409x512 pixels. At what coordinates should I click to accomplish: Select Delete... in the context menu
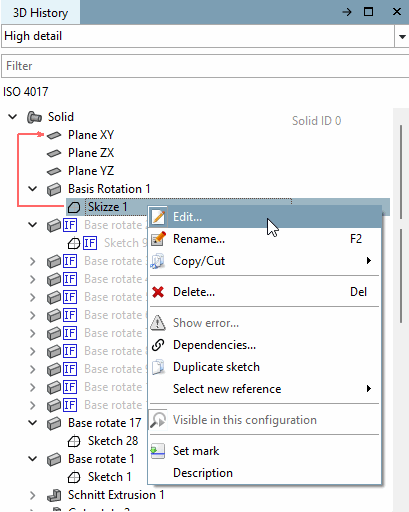point(265,292)
